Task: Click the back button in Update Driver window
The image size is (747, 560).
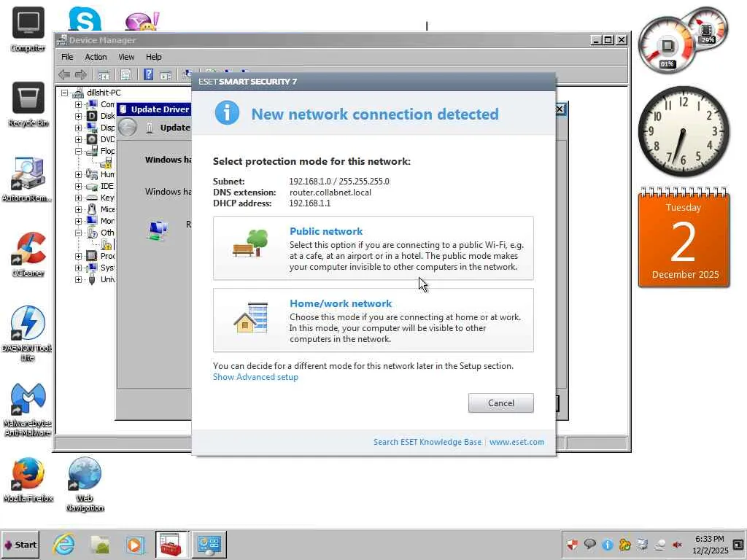Action: pos(127,127)
